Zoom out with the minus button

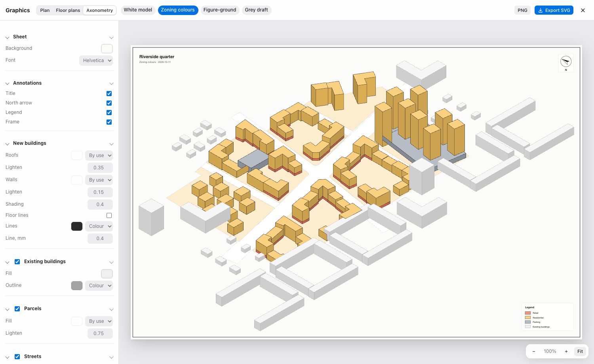pyautogui.click(x=534, y=351)
